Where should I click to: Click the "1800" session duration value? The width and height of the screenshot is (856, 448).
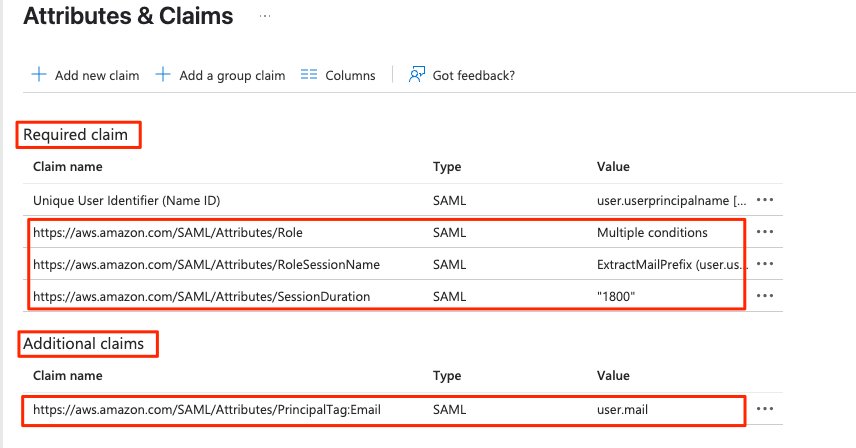click(616, 296)
